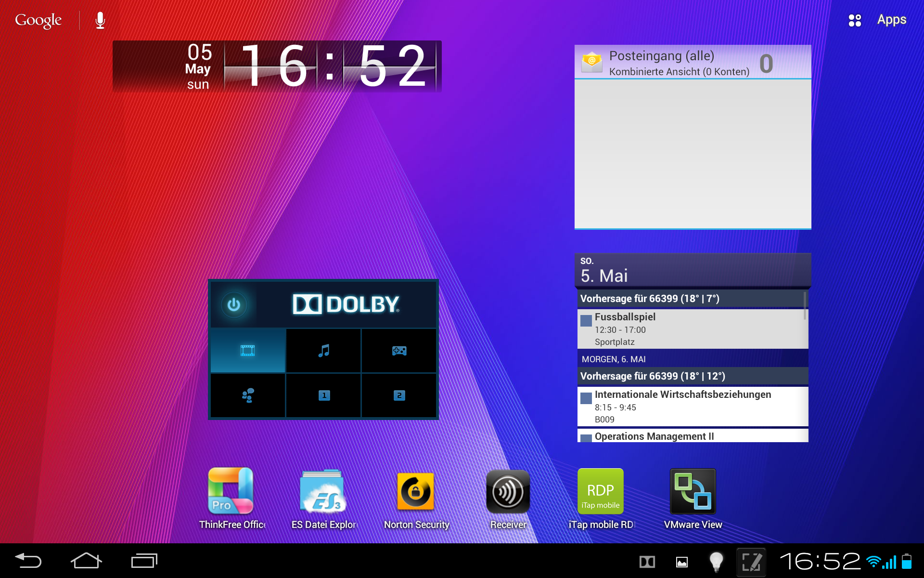Open ThinkFree Office app

click(x=231, y=491)
